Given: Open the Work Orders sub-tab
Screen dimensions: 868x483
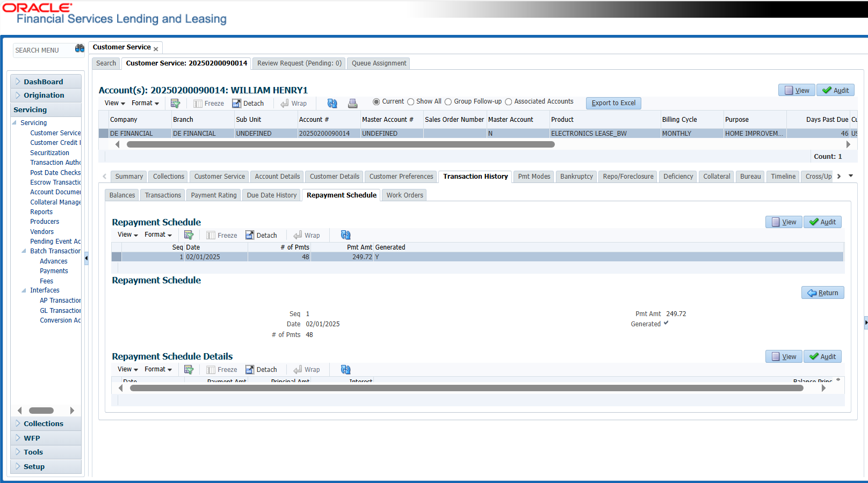Looking at the screenshot, I should [x=404, y=195].
